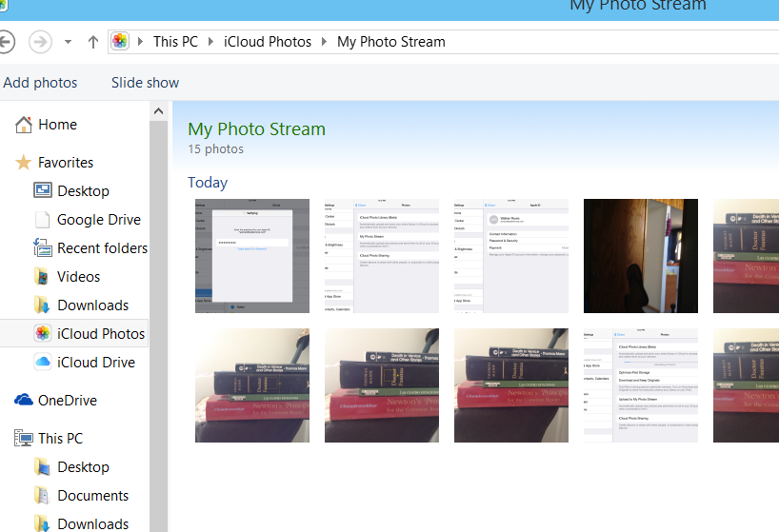The height and width of the screenshot is (532, 779).
Task: Select the iCloud Photo Library settings screenshot thumbnail
Action: [382, 256]
